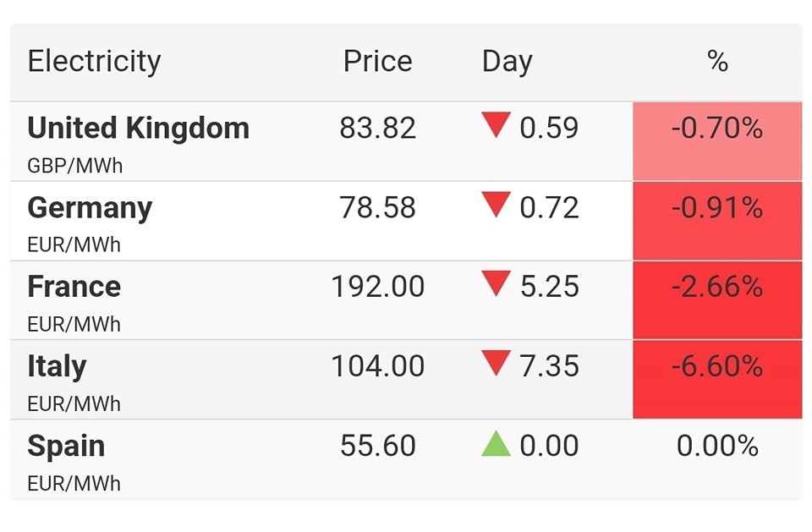Image resolution: width=812 pixels, height=532 pixels.
Task: Click the Electricity column header
Action: [x=94, y=62]
